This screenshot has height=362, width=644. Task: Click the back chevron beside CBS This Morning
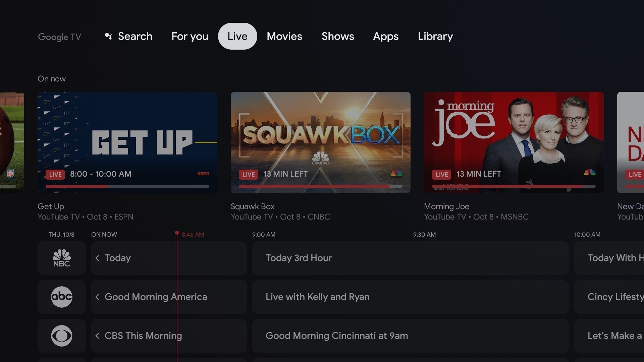pyautogui.click(x=97, y=336)
